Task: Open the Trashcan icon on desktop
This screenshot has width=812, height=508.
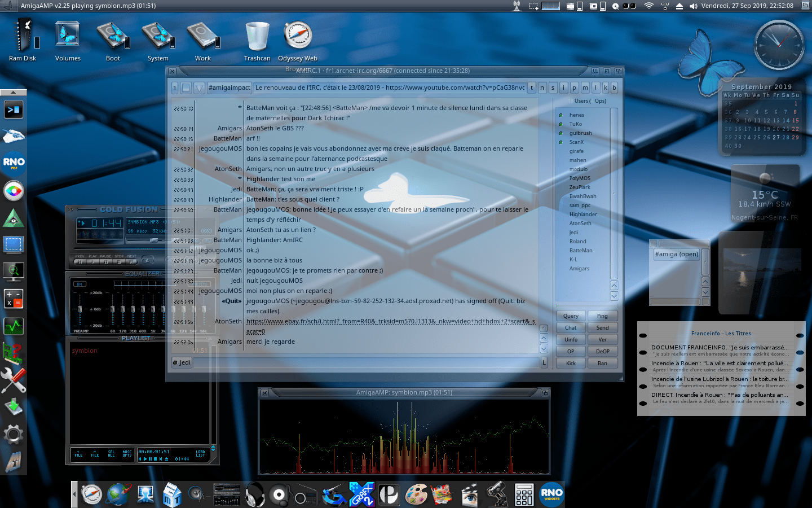Action: (257, 36)
